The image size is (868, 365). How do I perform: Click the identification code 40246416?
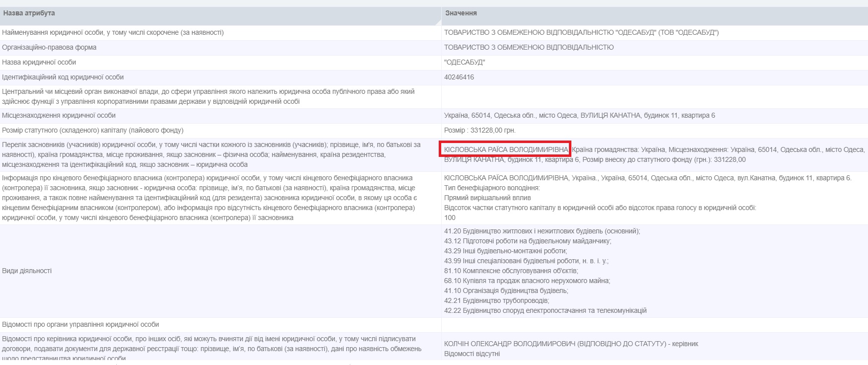tap(459, 77)
